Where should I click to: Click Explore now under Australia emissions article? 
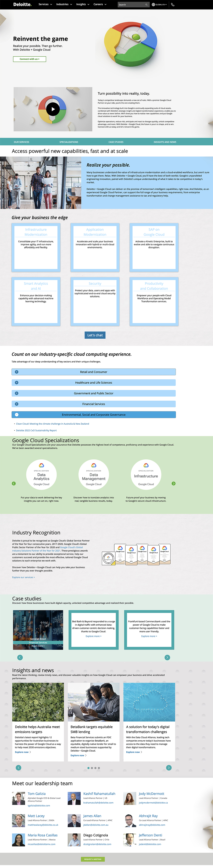point(23,752)
